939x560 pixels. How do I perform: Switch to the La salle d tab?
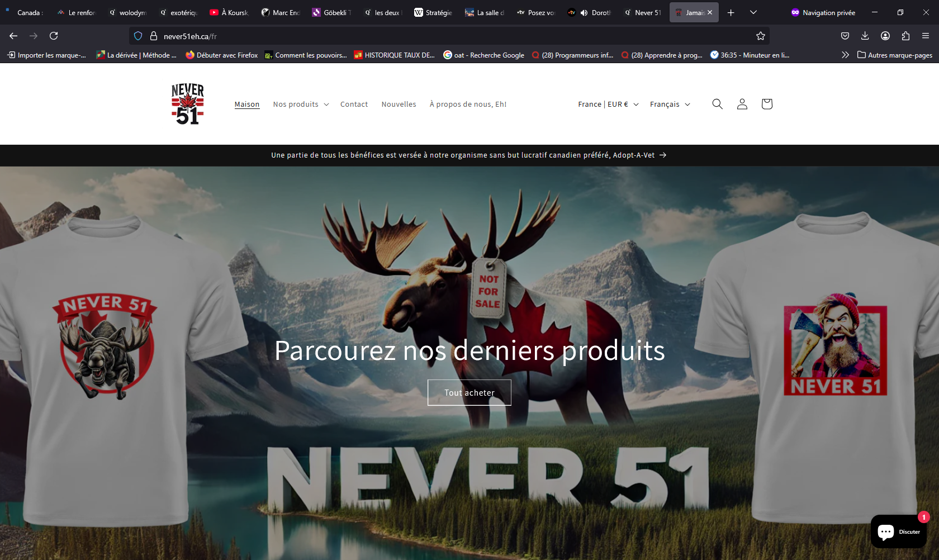click(485, 12)
